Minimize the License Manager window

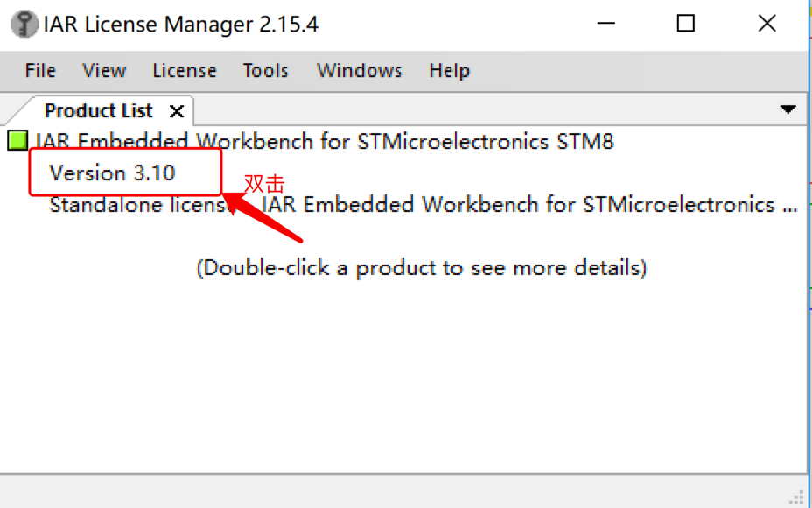pyautogui.click(x=605, y=24)
